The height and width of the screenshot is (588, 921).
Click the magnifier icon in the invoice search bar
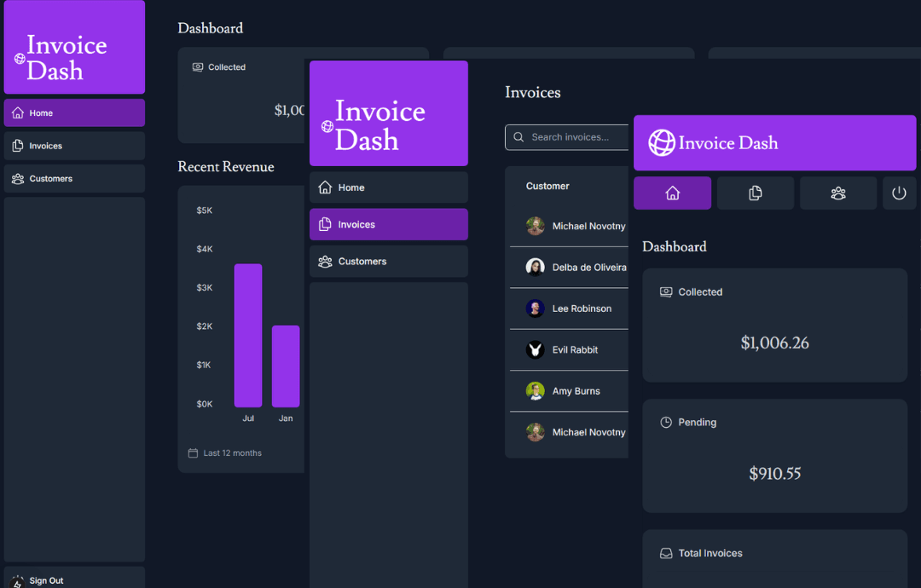518,137
